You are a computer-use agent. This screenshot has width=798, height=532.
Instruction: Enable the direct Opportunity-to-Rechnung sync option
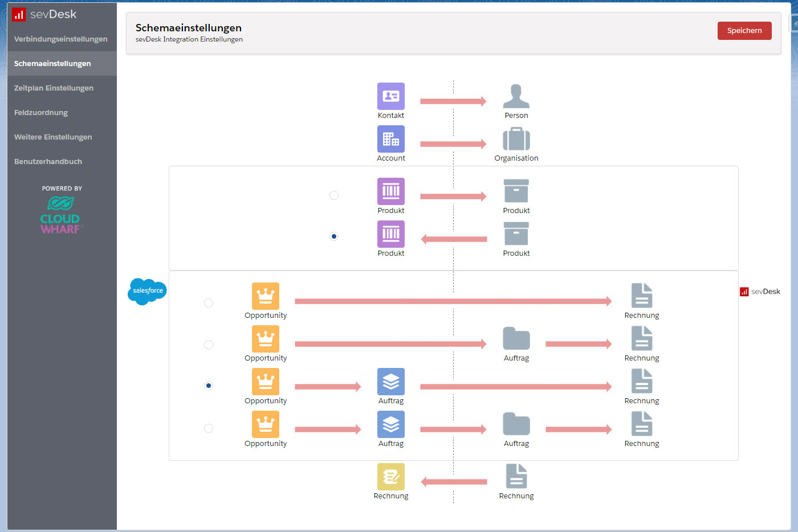[208, 302]
